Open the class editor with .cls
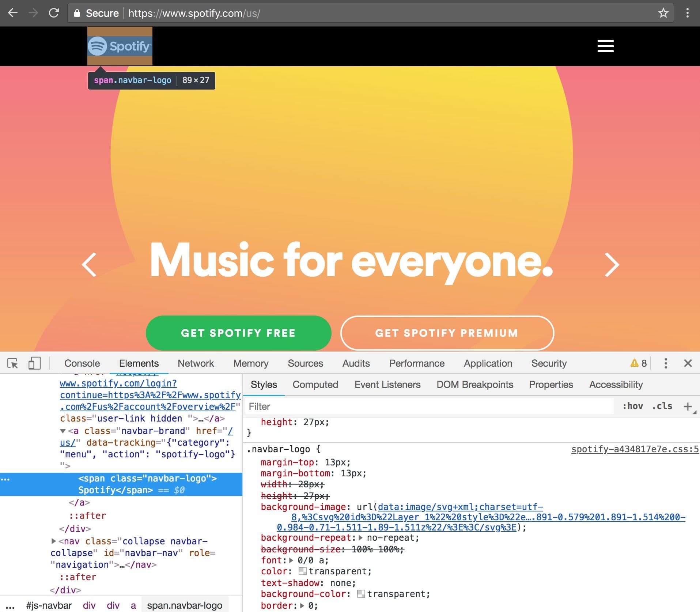Screen dimensions: 700x612 click(662, 406)
